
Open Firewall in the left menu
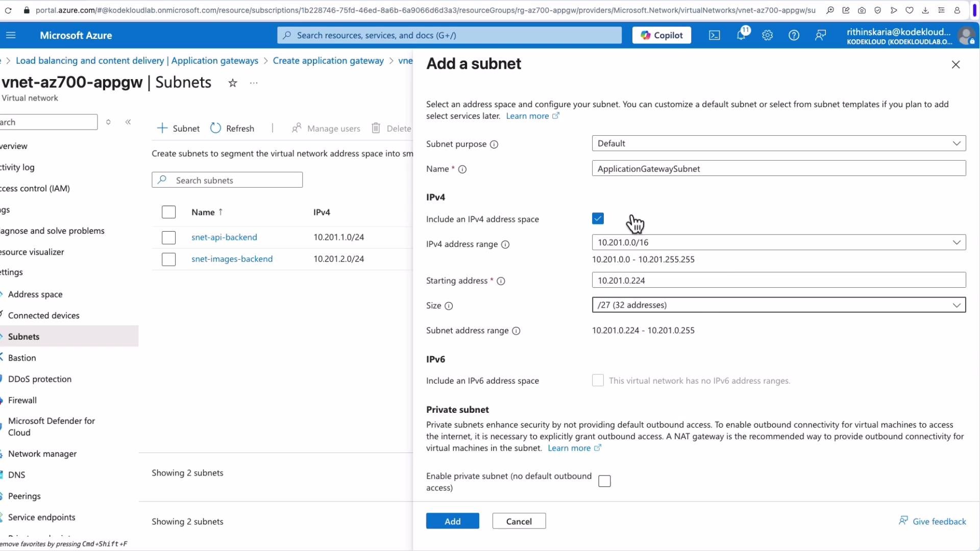point(22,400)
